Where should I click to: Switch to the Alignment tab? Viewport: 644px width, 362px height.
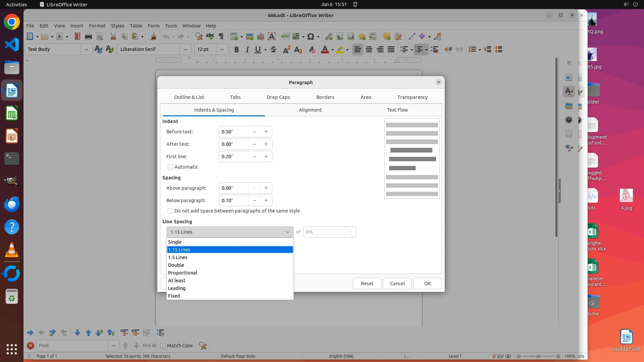(x=310, y=110)
